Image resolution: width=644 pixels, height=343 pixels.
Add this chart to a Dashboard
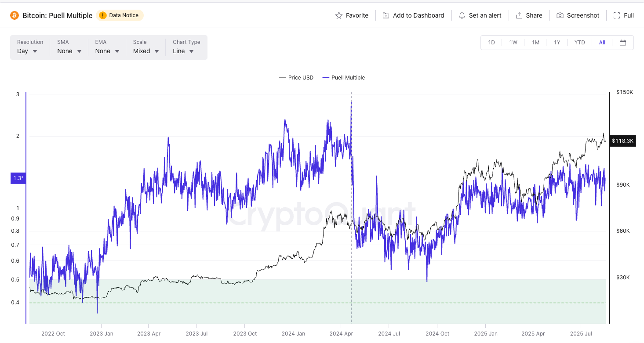coord(413,15)
